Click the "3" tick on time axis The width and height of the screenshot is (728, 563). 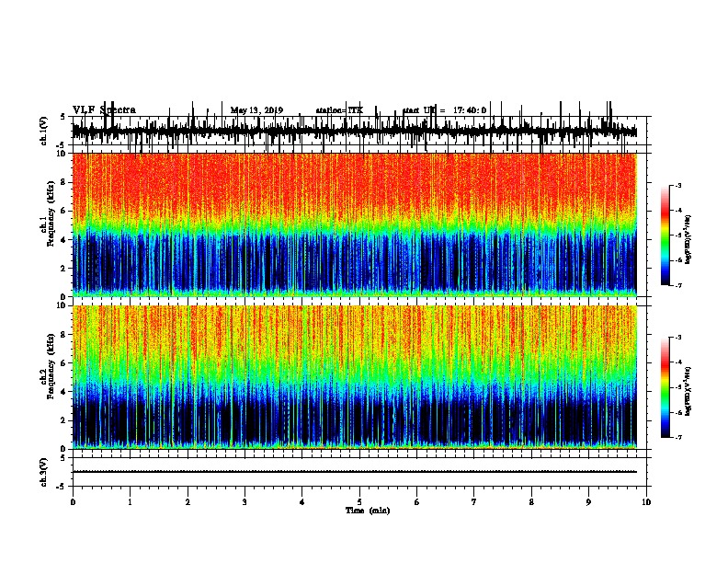245,502
